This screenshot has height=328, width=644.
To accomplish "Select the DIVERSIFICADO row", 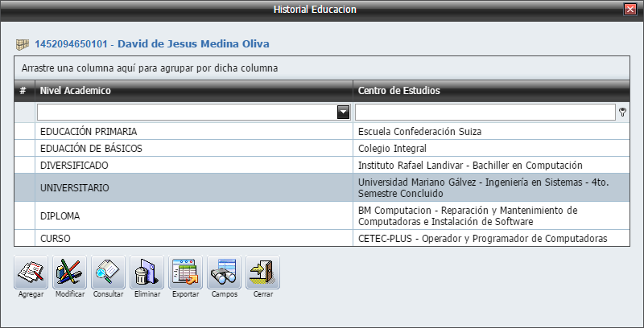I will tap(322, 166).
